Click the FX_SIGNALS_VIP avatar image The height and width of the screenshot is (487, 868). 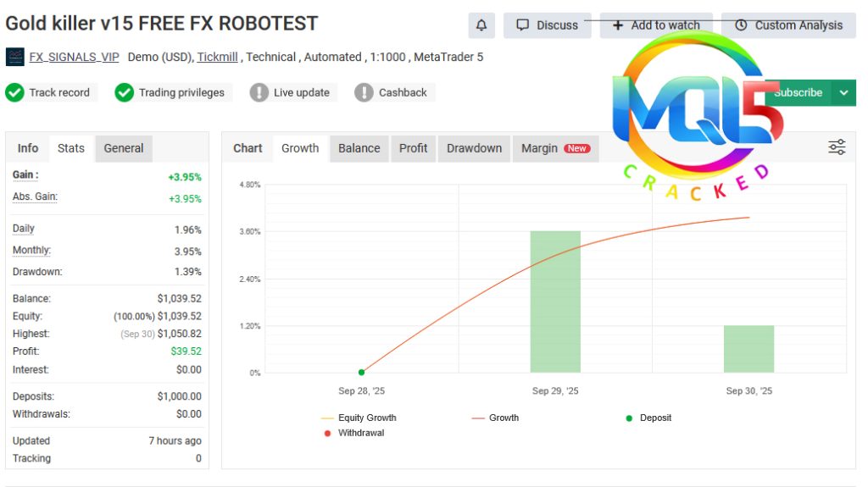15,57
